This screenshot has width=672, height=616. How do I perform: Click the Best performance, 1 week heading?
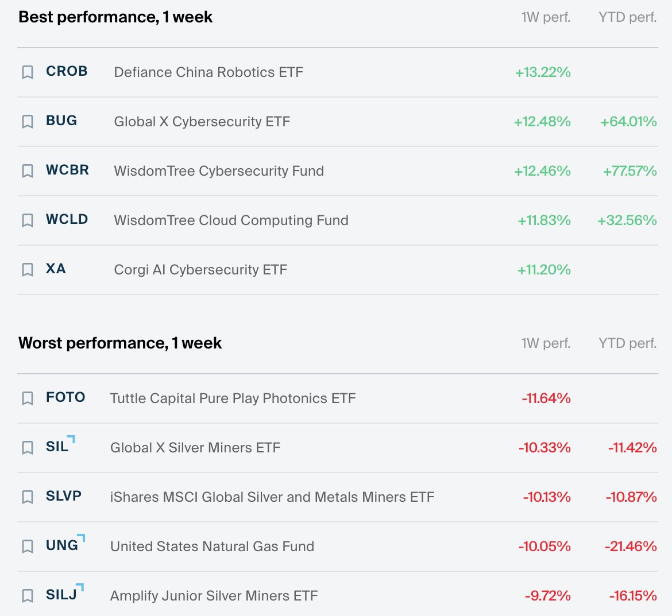[115, 17]
